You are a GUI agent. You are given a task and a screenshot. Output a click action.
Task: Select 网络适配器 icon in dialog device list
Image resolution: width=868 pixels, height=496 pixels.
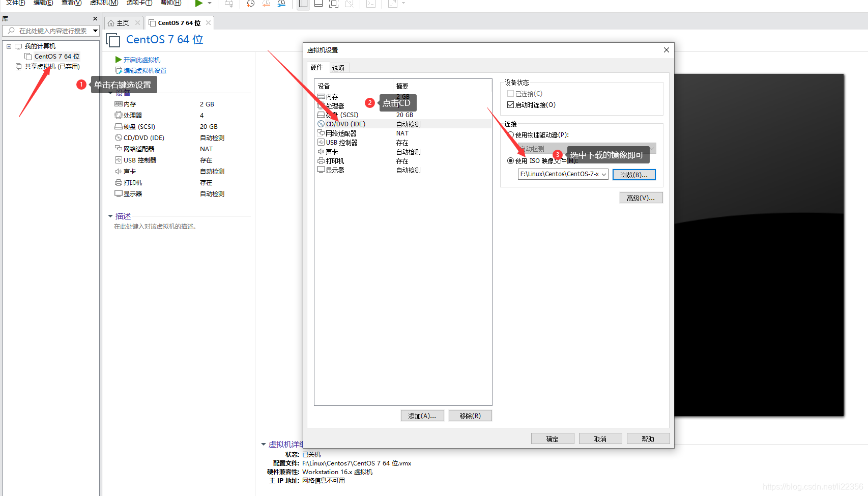pyautogui.click(x=321, y=133)
